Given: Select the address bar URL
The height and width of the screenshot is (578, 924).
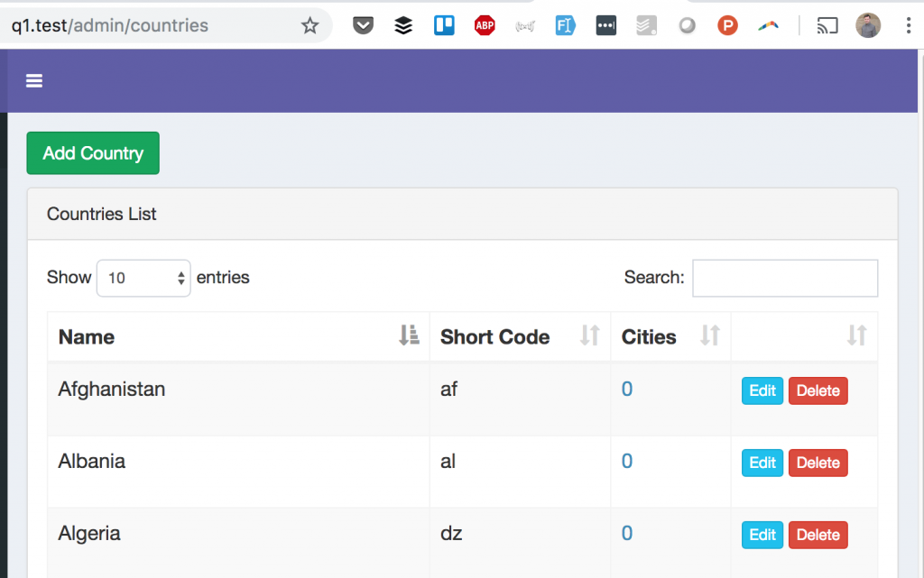Looking at the screenshot, I should click(108, 25).
